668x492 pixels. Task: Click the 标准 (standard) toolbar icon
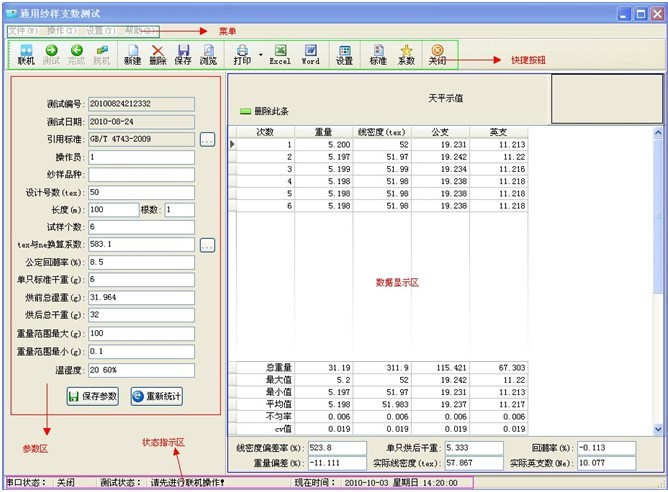(x=377, y=54)
